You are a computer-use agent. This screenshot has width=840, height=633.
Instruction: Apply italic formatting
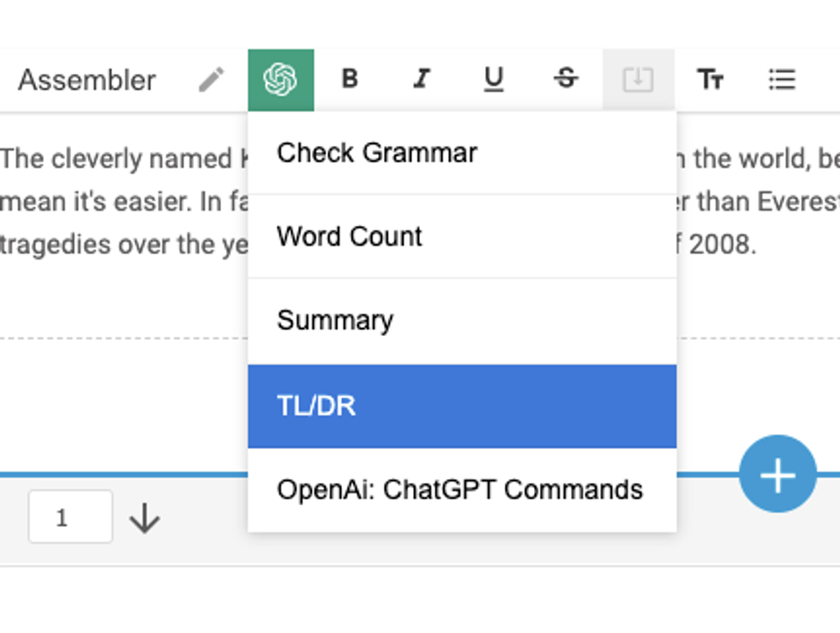coord(421,80)
